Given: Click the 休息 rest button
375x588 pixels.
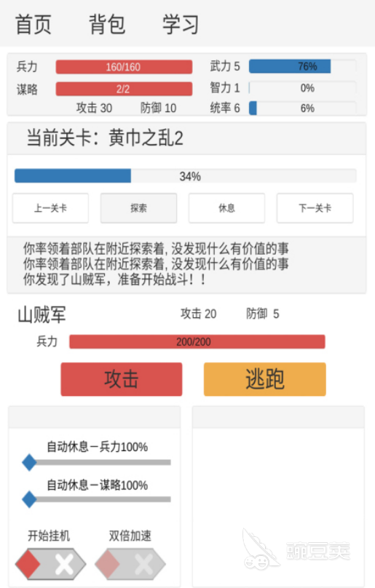Looking at the screenshot, I should [x=226, y=208].
